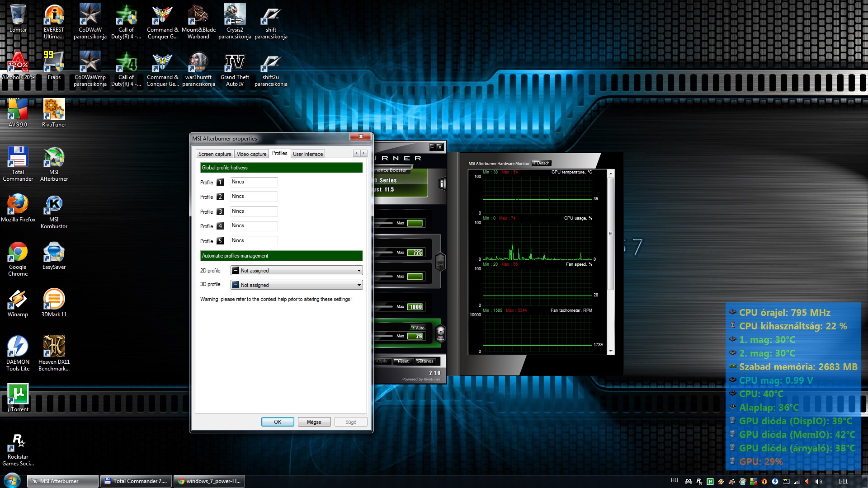
Task: Select the Winamp desktop shortcut
Action: (18, 303)
